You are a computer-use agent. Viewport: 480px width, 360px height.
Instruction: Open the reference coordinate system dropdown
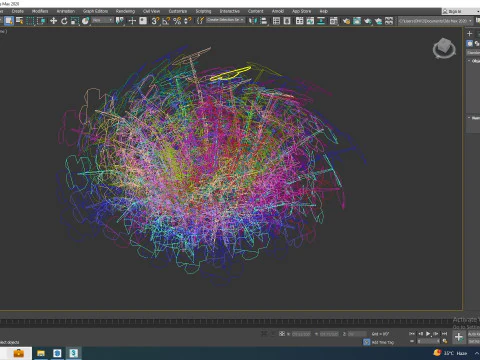[x=102, y=21]
